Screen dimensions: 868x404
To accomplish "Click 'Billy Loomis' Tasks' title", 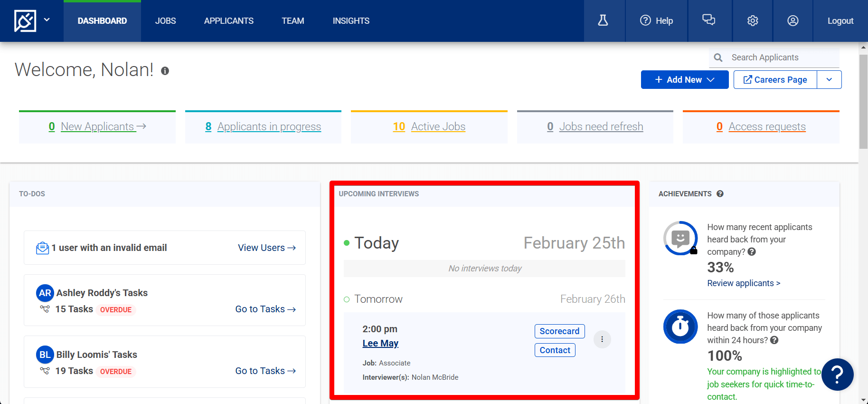I will coord(97,355).
